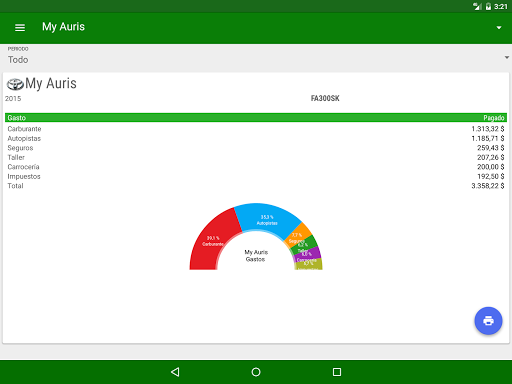Click the amount 1.185,71 $
Viewport: 512px width, 384px height.
[x=488, y=138]
